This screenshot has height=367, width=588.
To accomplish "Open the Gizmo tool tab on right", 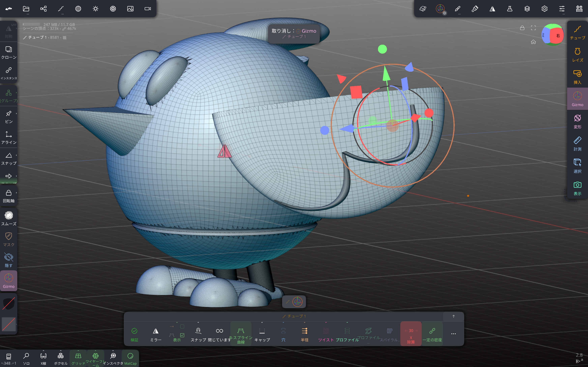I will 577,99.
